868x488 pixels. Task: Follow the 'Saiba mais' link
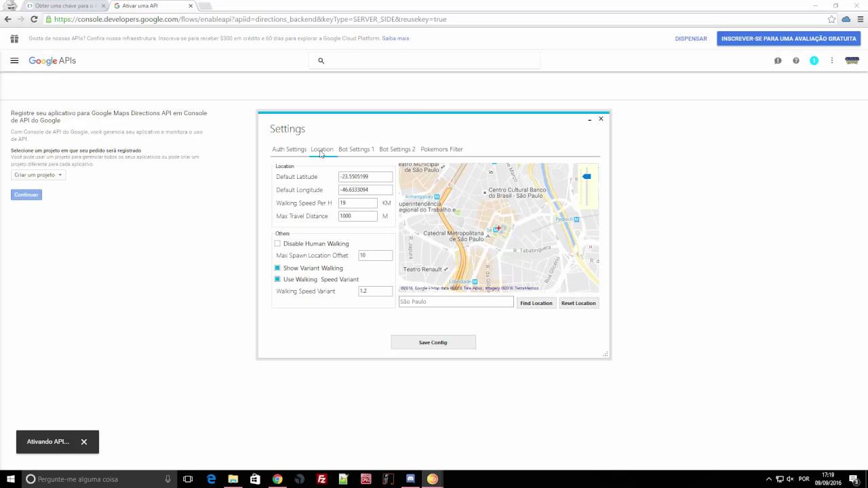[395, 39]
